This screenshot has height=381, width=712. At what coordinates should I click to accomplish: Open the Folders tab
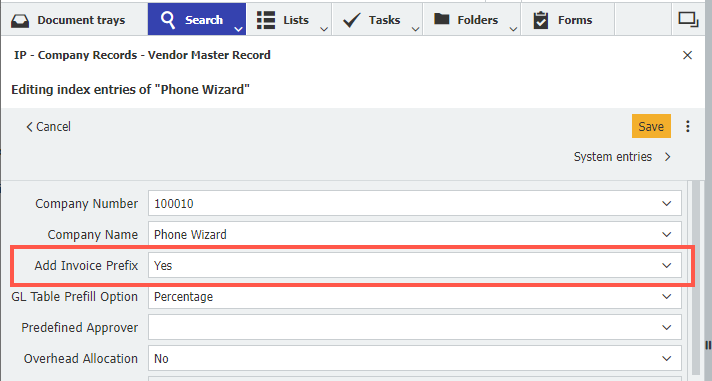[x=472, y=20]
